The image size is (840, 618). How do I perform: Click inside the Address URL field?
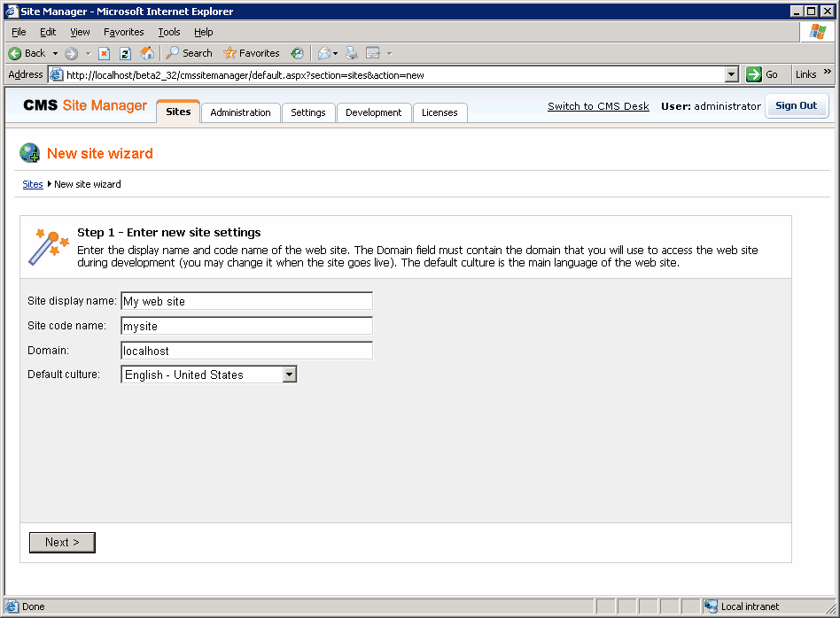(393, 75)
